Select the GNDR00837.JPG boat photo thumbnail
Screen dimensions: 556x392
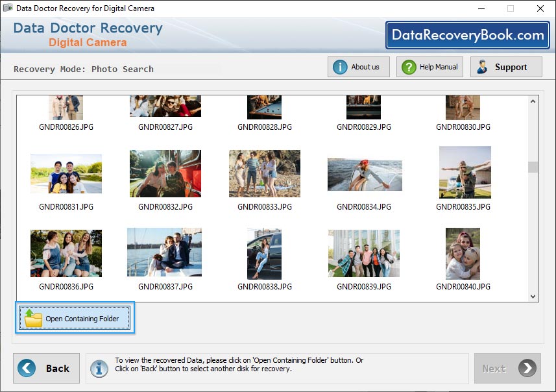[165, 252]
